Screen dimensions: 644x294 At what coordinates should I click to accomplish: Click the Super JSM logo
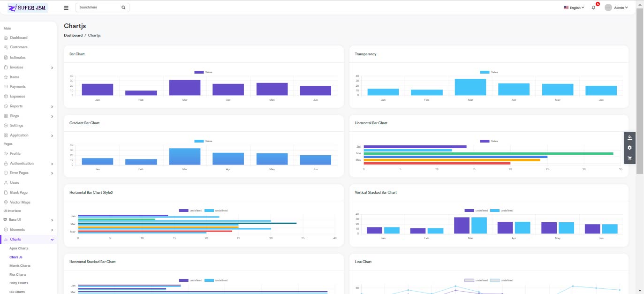point(28,8)
